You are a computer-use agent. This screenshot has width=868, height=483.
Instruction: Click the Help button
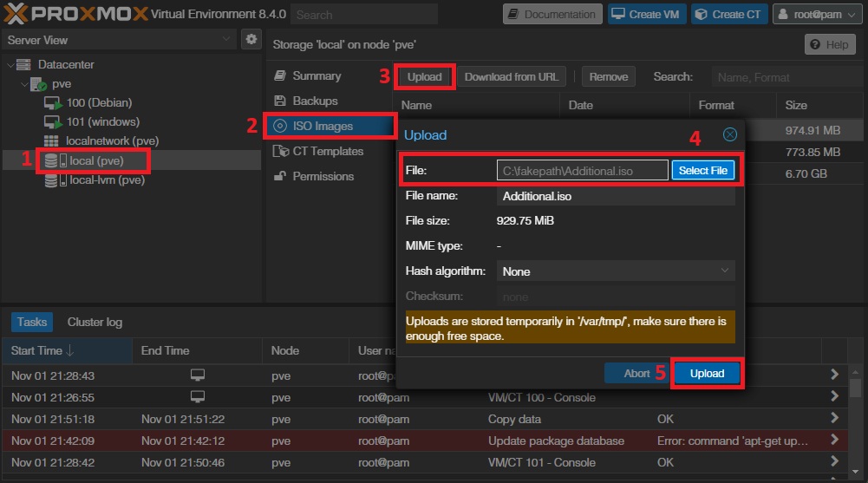[830, 45]
